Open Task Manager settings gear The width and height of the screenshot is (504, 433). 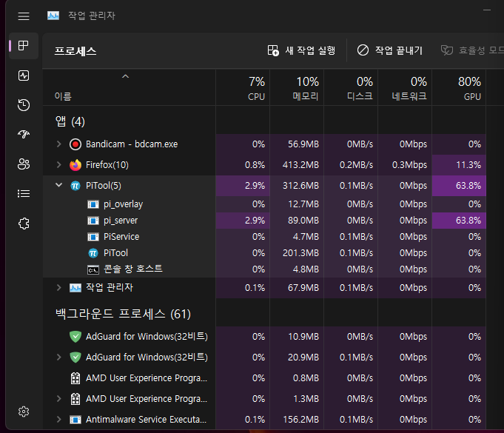[x=24, y=412]
